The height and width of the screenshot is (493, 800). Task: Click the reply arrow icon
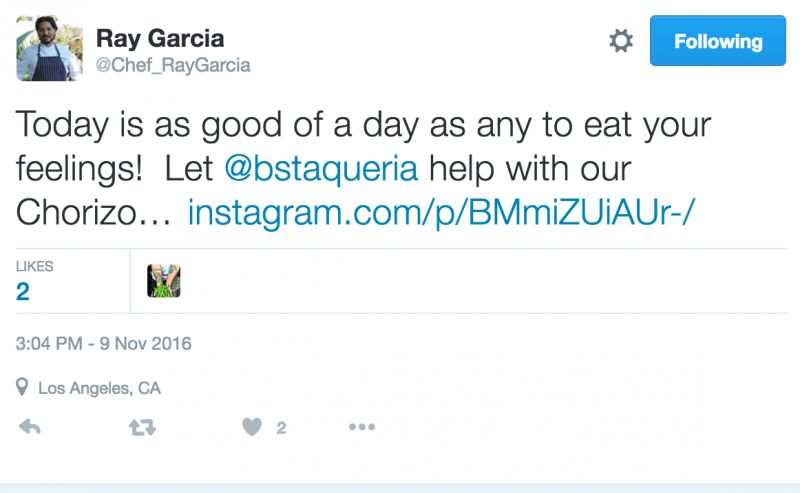point(30,427)
